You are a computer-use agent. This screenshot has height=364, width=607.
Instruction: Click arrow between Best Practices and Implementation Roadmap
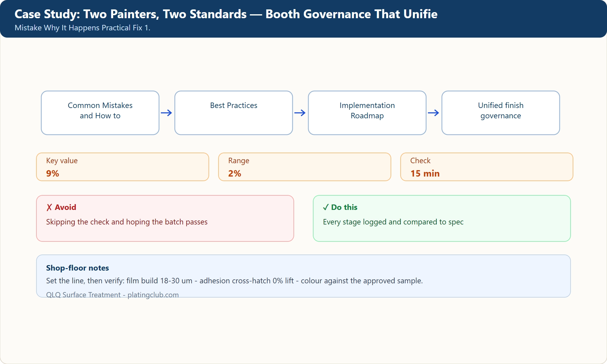tap(300, 113)
